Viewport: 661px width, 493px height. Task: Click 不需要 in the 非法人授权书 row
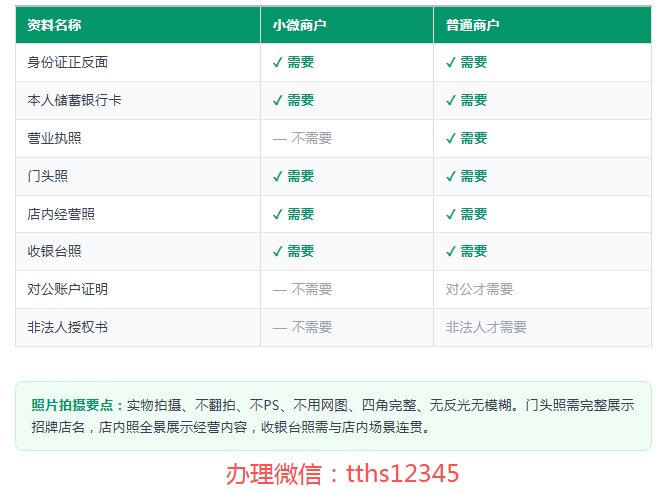[302, 327]
